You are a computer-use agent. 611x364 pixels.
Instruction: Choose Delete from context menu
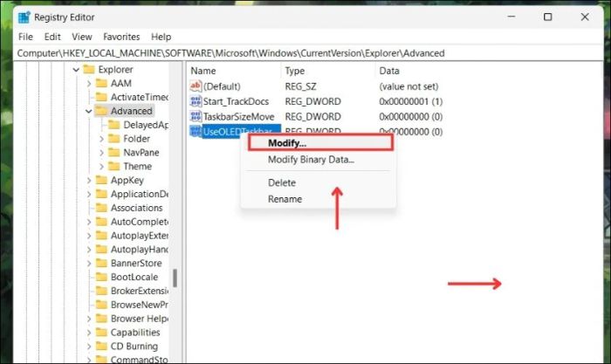click(282, 182)
